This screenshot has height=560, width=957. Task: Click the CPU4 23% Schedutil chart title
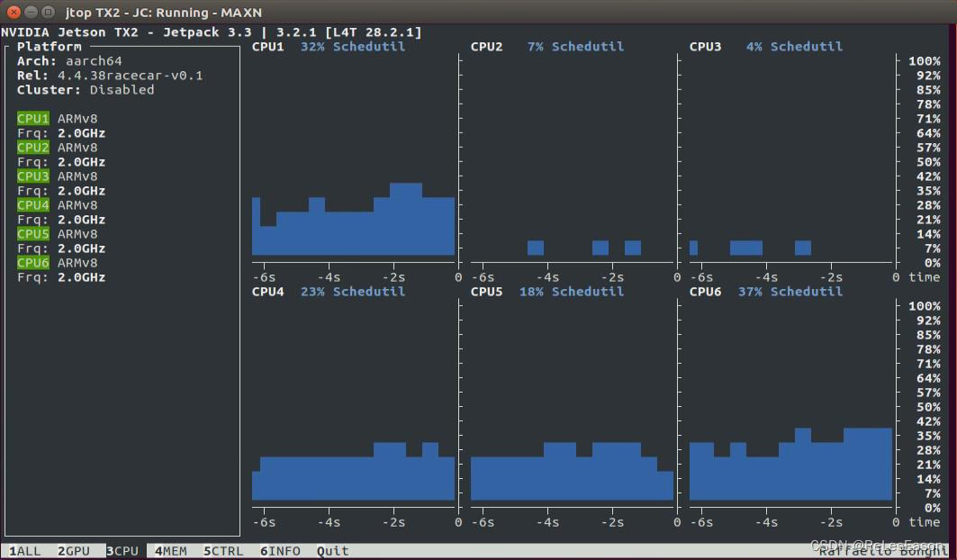329,292
